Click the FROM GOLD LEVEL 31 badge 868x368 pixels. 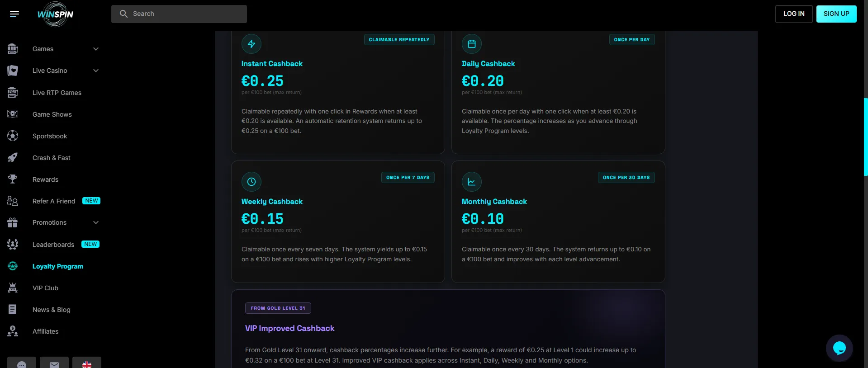278,308
